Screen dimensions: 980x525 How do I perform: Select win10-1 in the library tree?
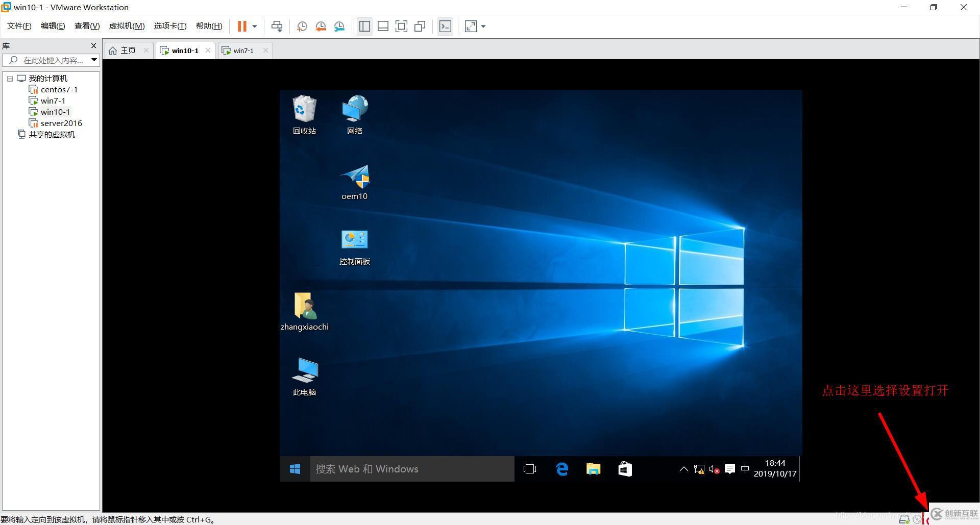[55, 112]
